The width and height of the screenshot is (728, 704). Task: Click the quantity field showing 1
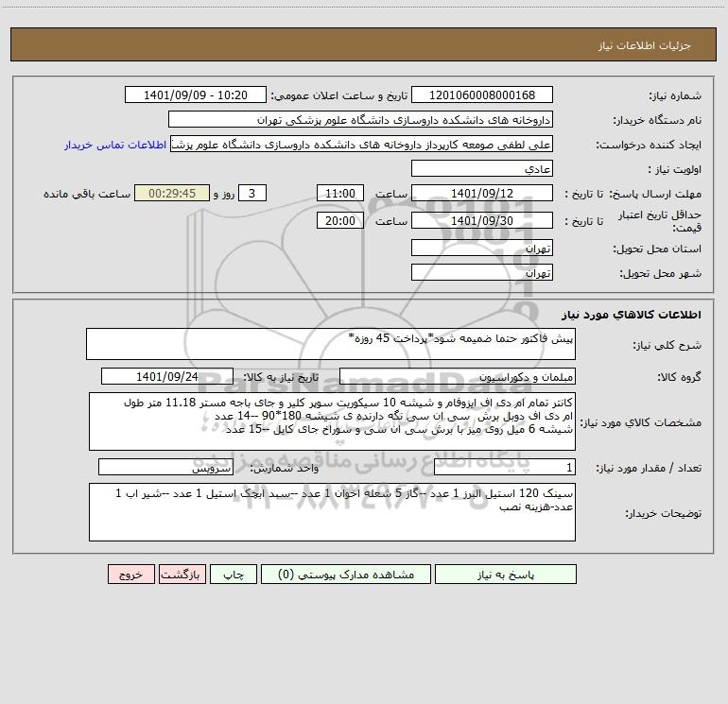pyautogui.click(x=505, y=468)
